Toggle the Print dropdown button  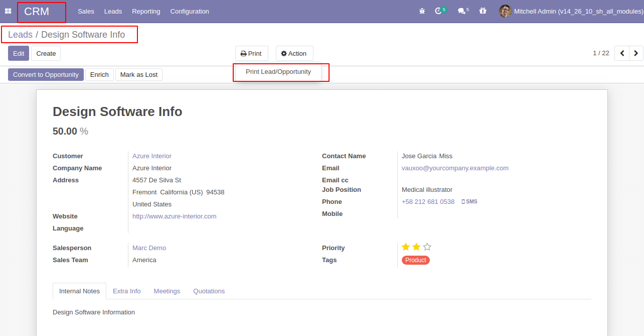(252, 53)
